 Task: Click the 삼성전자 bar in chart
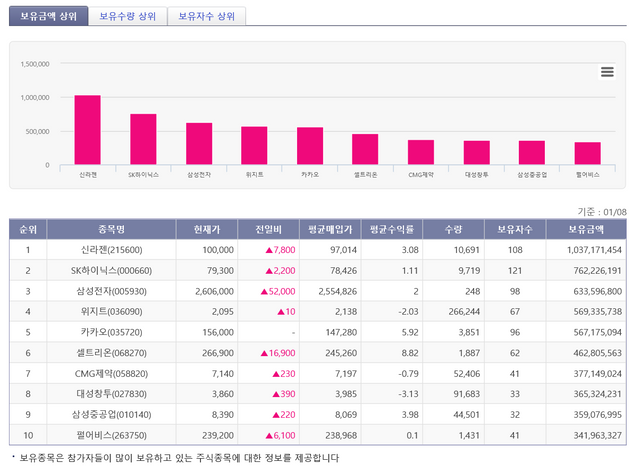(199, 144)
